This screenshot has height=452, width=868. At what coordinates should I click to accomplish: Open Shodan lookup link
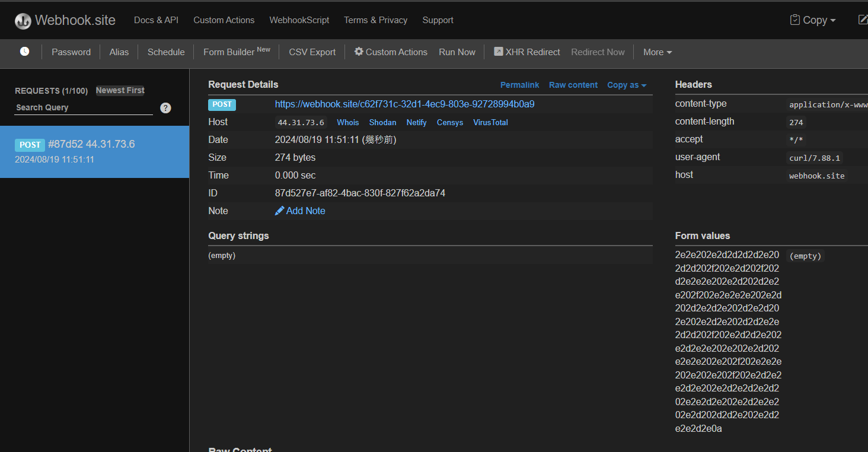pos(383,123)
